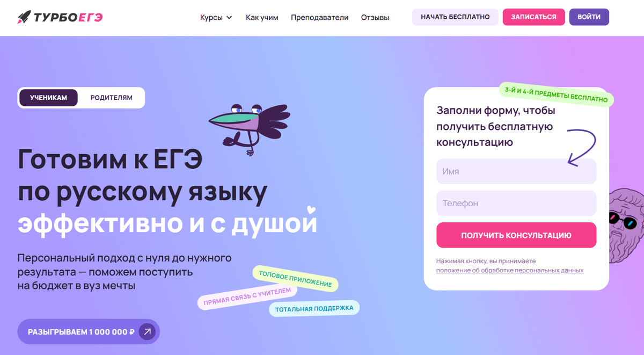Viewport: 644px width, 355px height.
Task: Click the arrow icon on the giveaway button
Action: tap(147, 332)
